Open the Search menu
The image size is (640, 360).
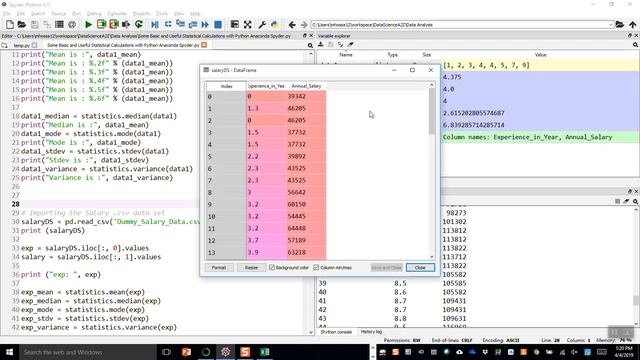38,13
